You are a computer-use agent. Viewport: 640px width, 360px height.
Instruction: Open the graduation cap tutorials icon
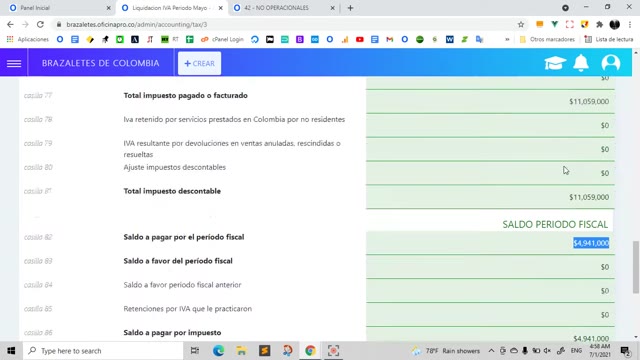(555, 63)
